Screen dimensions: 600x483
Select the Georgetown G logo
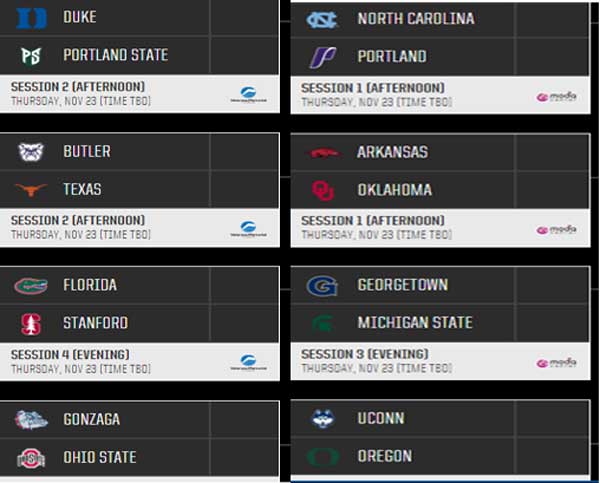click(322, 286)
